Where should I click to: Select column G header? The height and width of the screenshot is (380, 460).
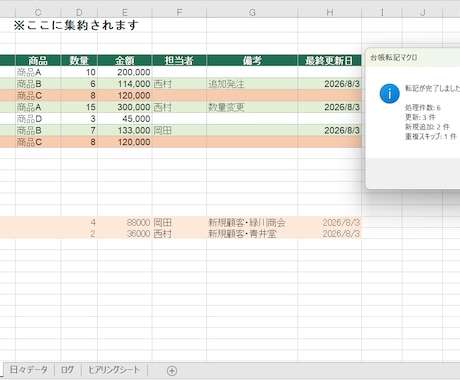[252, 12]
